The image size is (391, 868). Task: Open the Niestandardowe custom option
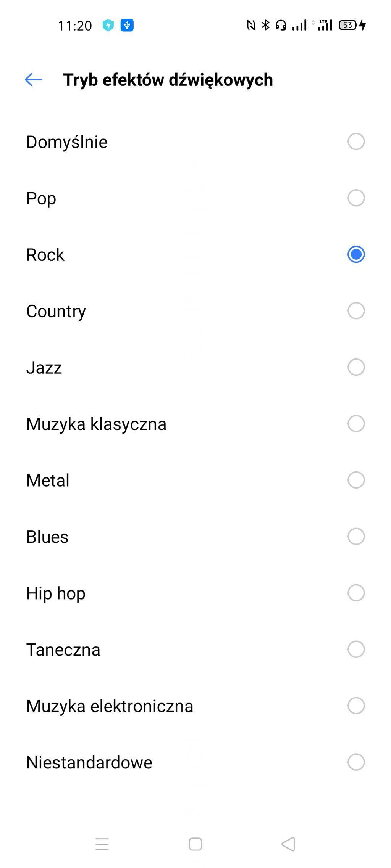89,763
